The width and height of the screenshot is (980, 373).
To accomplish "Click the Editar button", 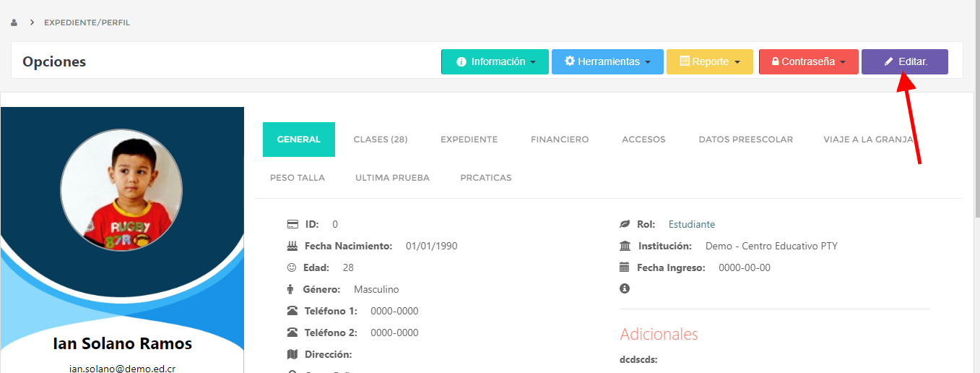I will 905,61.
